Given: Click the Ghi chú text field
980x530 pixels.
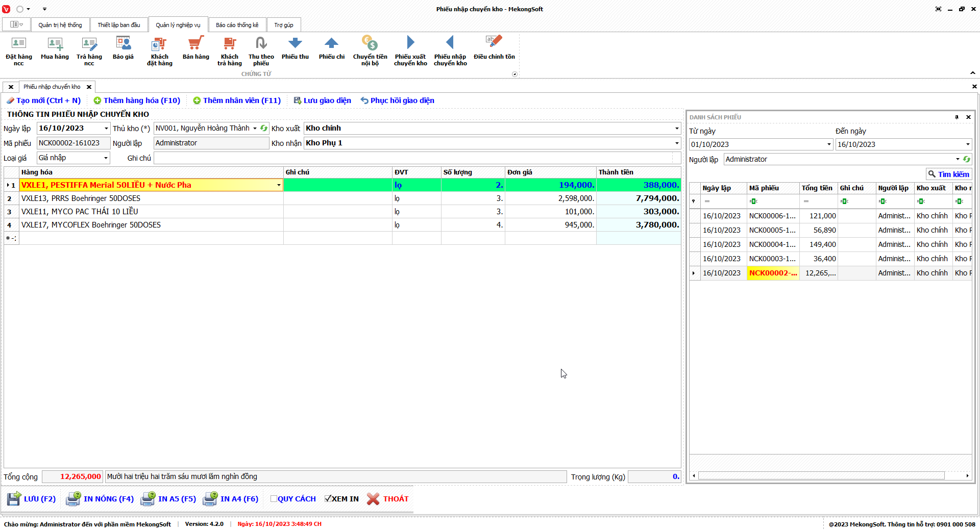Looking at the screenshot, I should click(413, 158).
